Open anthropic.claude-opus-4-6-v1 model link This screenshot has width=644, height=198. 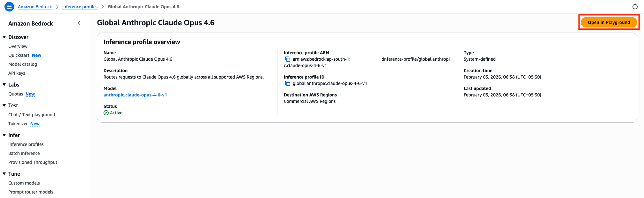[135, 95]
